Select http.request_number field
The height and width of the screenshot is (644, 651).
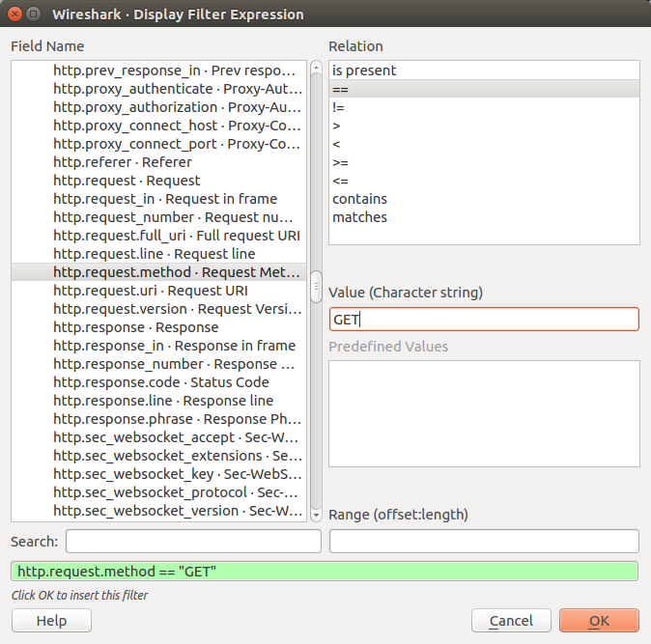[159, 217]
